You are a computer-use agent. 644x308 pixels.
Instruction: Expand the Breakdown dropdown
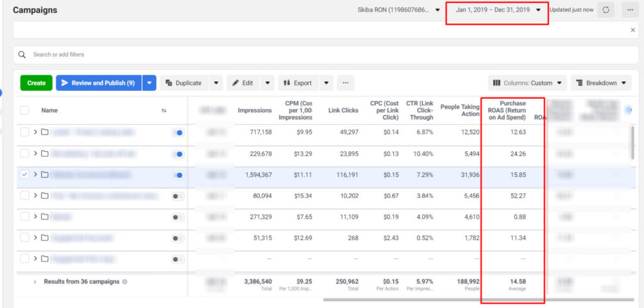602,83
